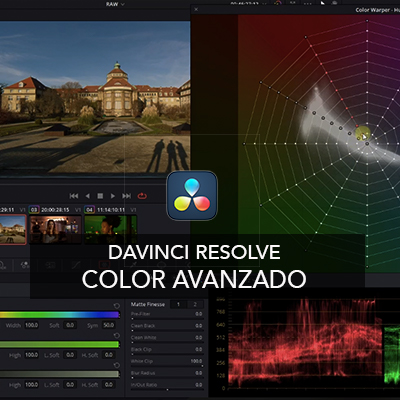400x400 pixels.
Task: Select the Color Warper leftmost point
Action: point(244,144)
